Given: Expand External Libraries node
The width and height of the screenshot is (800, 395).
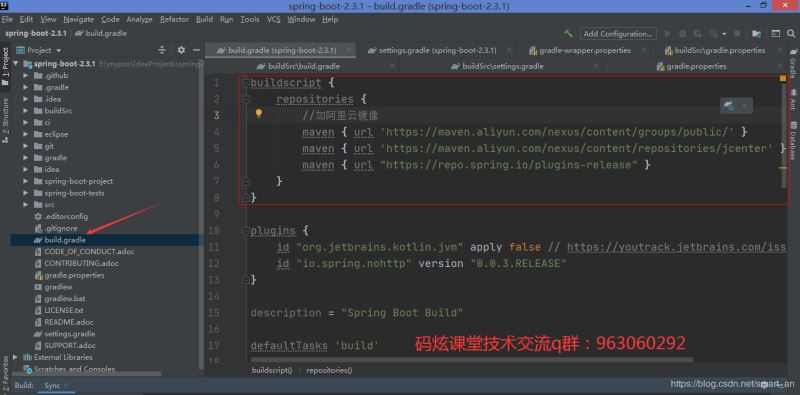Looking at the screenshot, I should tap(15, 357).
